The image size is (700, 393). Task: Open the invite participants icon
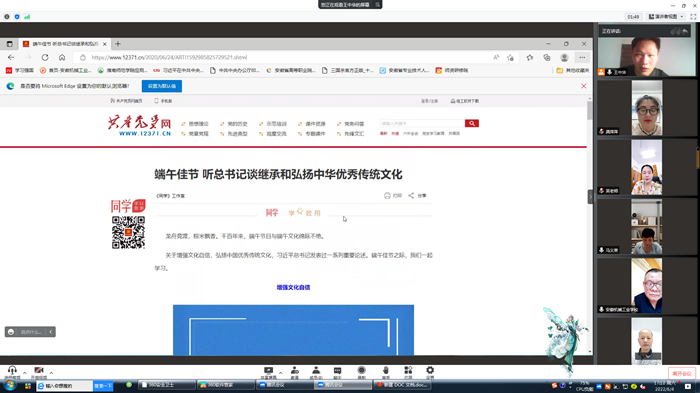[295, 371]
